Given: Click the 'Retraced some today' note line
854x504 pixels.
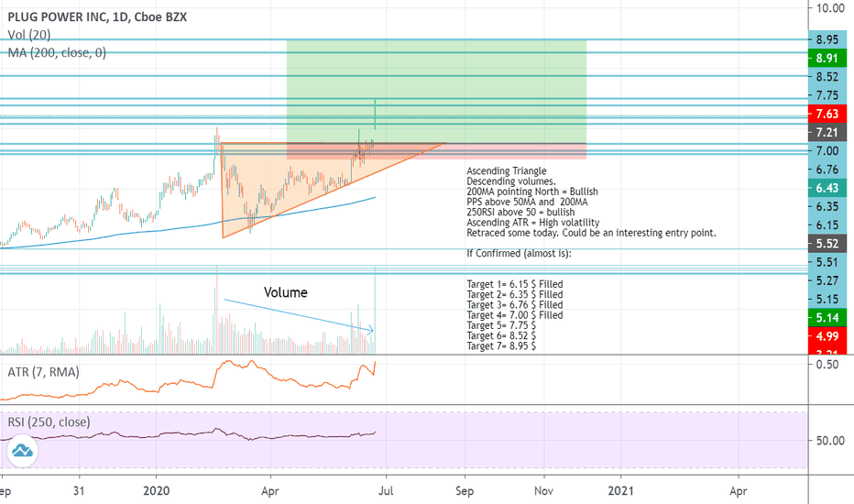Looking at the screenshot, I should click(592, 233).
